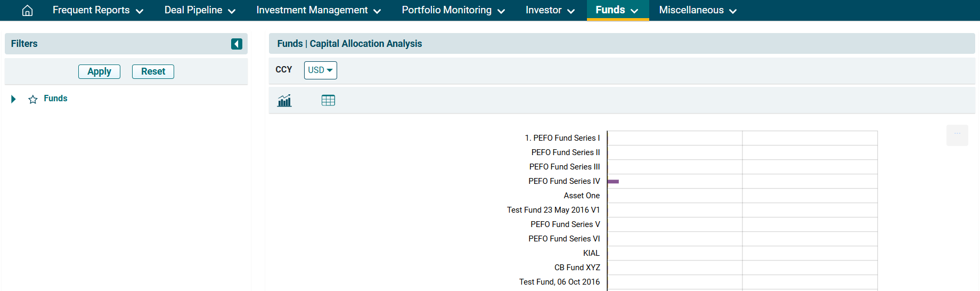
Task: Click the star icon beside Funds filter
Action: (33, 99)
